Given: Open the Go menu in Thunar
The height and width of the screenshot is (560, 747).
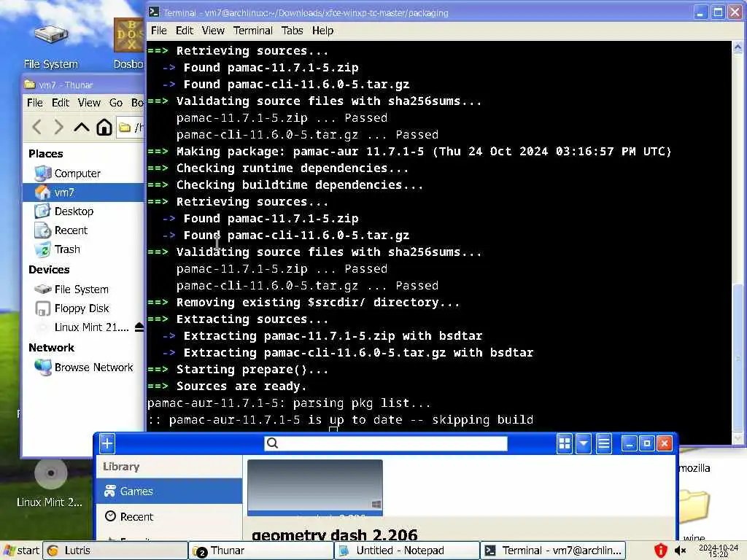Looking at the screenshot, I should click(116, 103).
